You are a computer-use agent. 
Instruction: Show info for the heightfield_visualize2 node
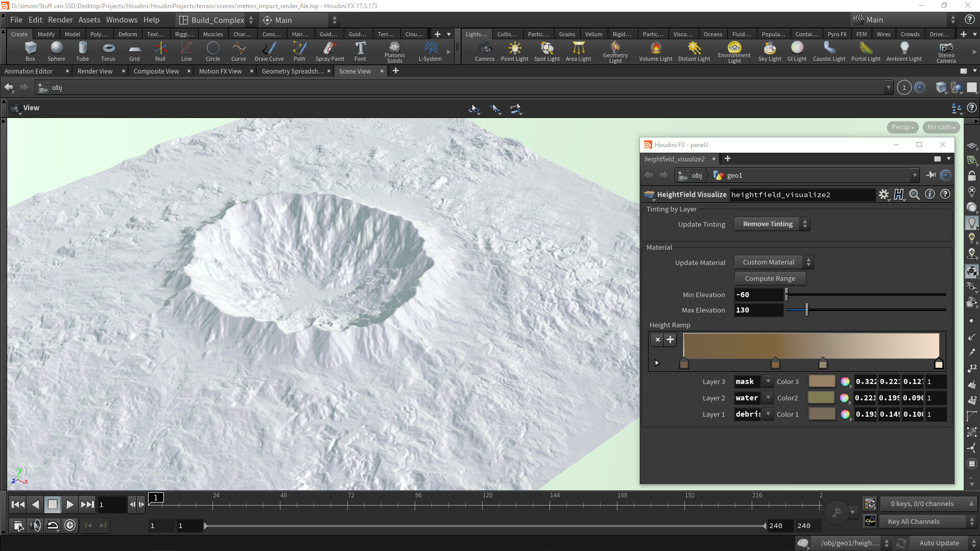tap(929, 195)
